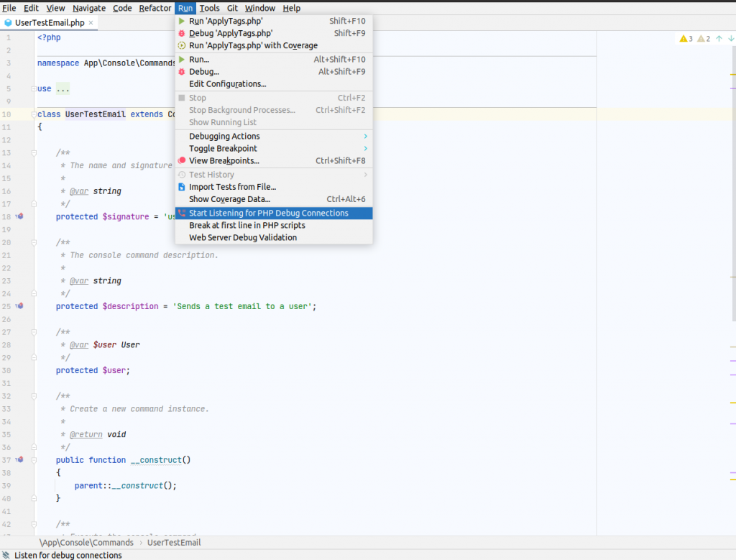Click UserTestEmail in the bottom breadcrumb
Screen dimensions: 736x560
pos(173,543)
